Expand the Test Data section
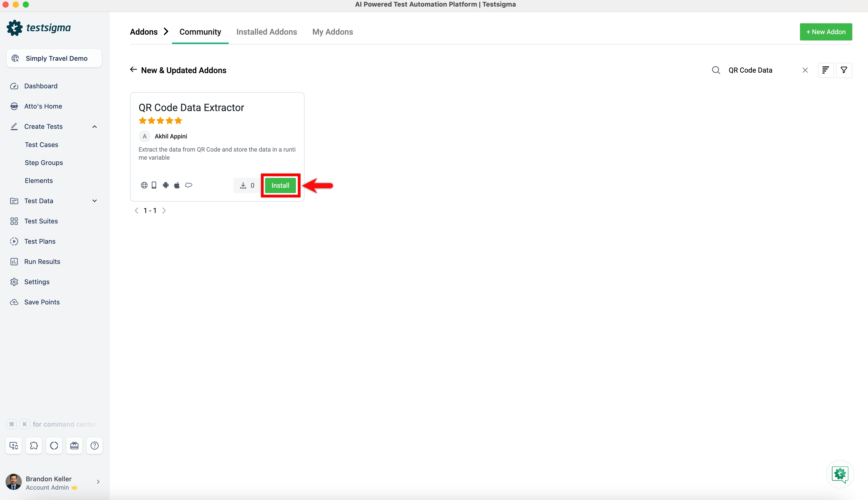This screenshot has width=868, height=500. pyautogui.click(x=94, y=201)
